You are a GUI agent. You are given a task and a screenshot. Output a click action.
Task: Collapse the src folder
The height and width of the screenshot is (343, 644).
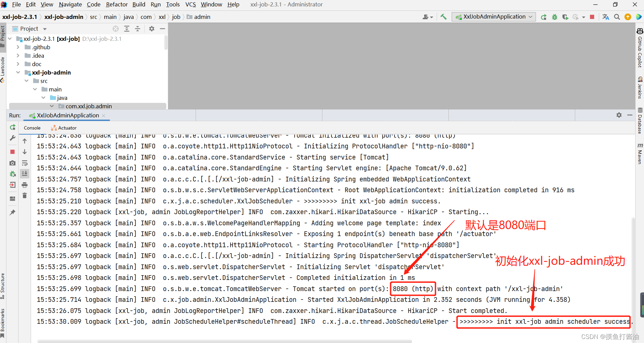[x=26, y=81]
